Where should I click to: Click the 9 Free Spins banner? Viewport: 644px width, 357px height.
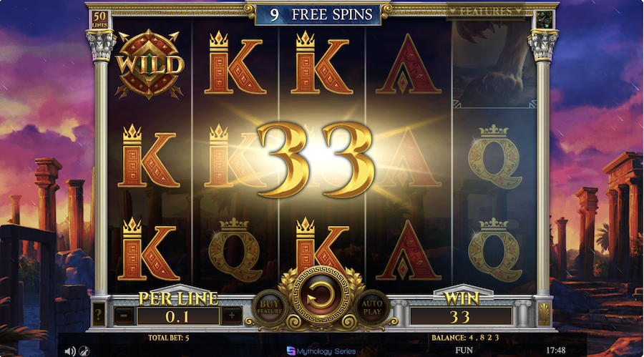318,14
